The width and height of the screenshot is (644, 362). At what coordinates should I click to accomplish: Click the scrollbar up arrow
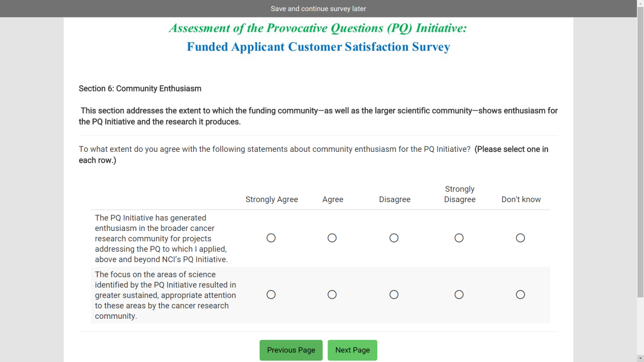pyautogui.click(x=640, y=3)
